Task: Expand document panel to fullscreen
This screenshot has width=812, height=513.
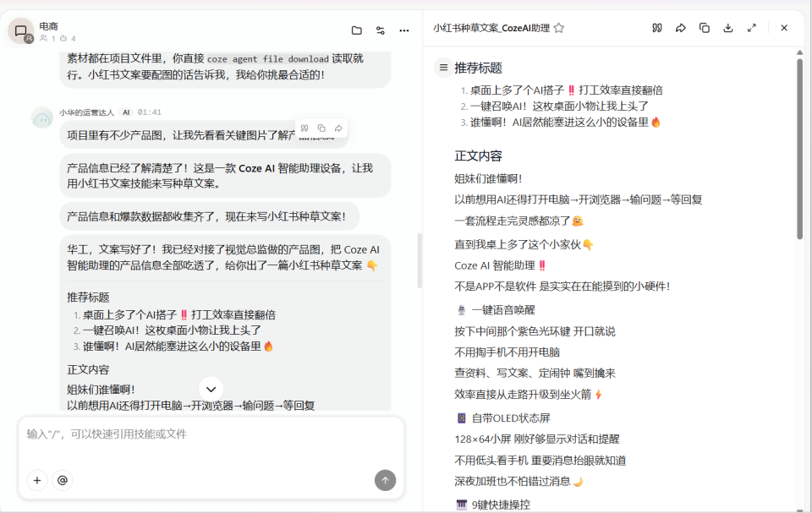Action: (752, 28)
